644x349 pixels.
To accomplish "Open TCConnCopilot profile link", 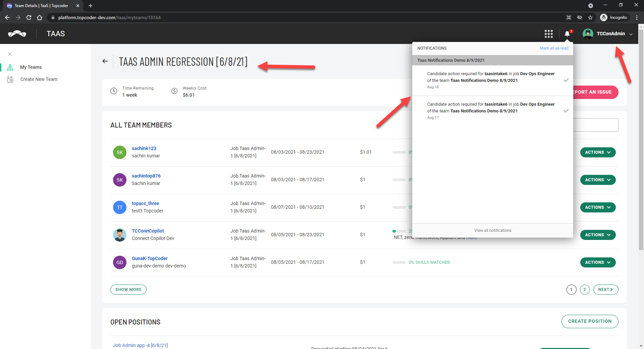I will 148,231.
